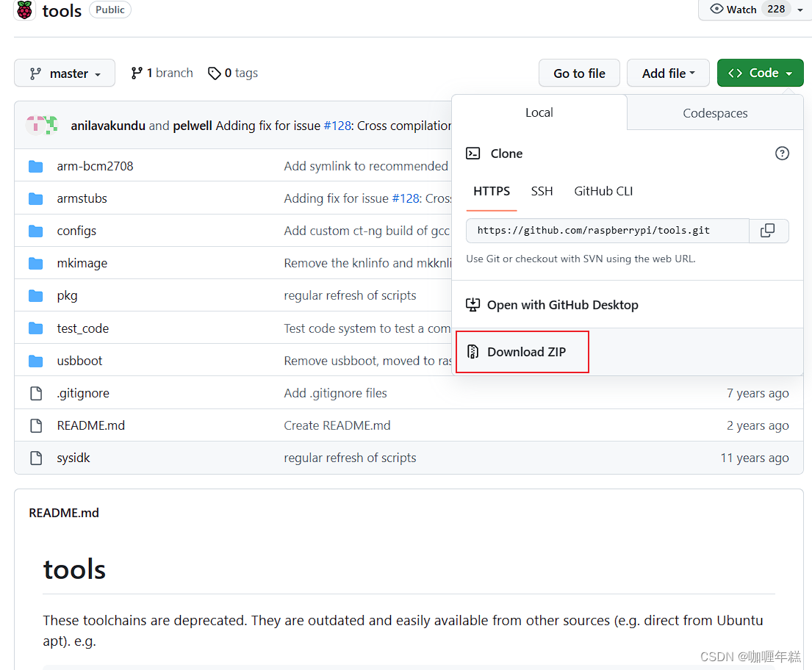Open the mkimage directory

point(82,263)
